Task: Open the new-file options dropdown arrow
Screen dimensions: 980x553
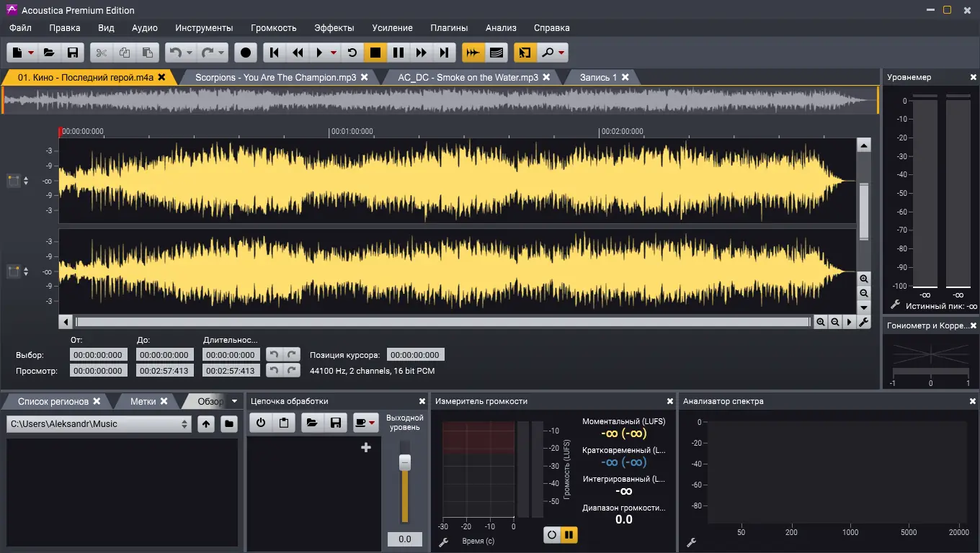Action: click(31, 53)
